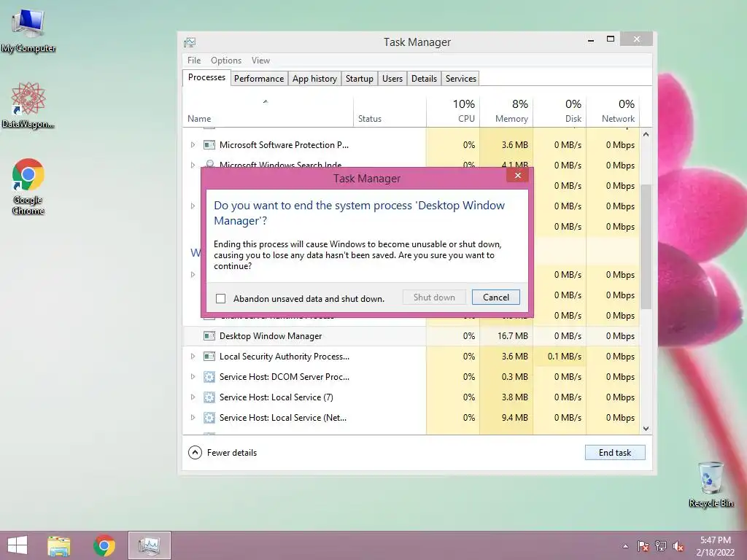The height and width of the screenshot is (560, 747).
Task: Switch to the Startup tab
Action: tap(359, 79)
